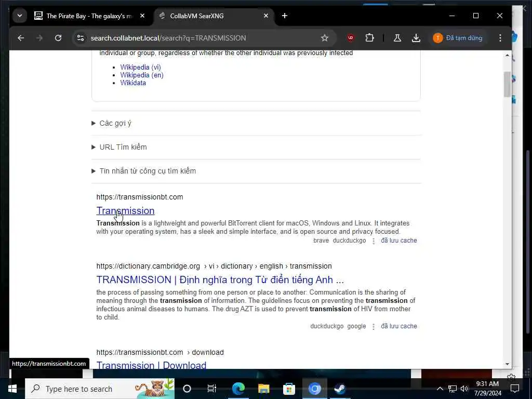This screenshot has width=532, height=399.
Task: Open the Chrome Labs flask icon
Action: pos(397,38)
